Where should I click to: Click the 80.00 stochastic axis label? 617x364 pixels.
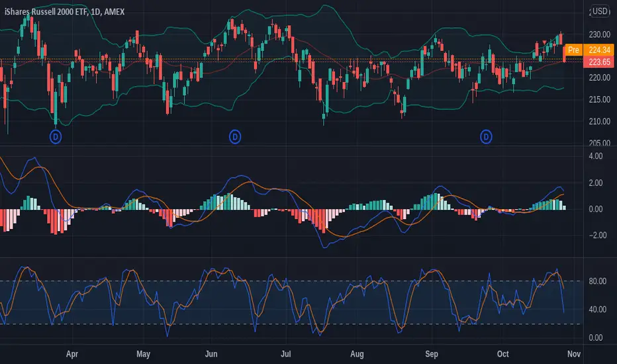pos(597,281)
